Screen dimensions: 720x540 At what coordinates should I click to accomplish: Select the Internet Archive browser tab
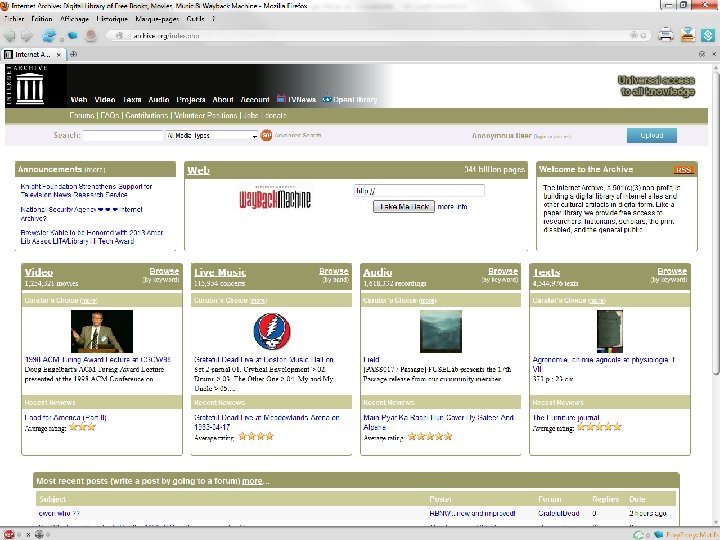[32, 55]
